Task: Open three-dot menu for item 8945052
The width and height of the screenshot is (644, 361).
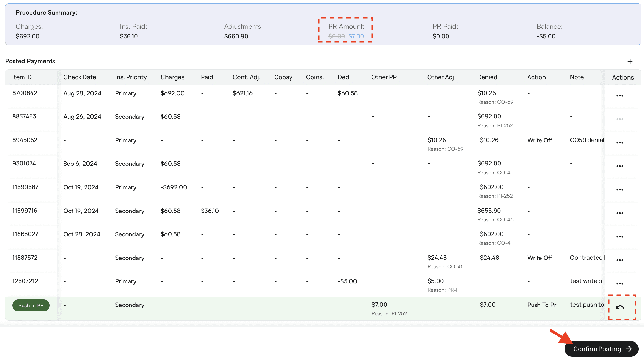Action: [x=620, y=143]
